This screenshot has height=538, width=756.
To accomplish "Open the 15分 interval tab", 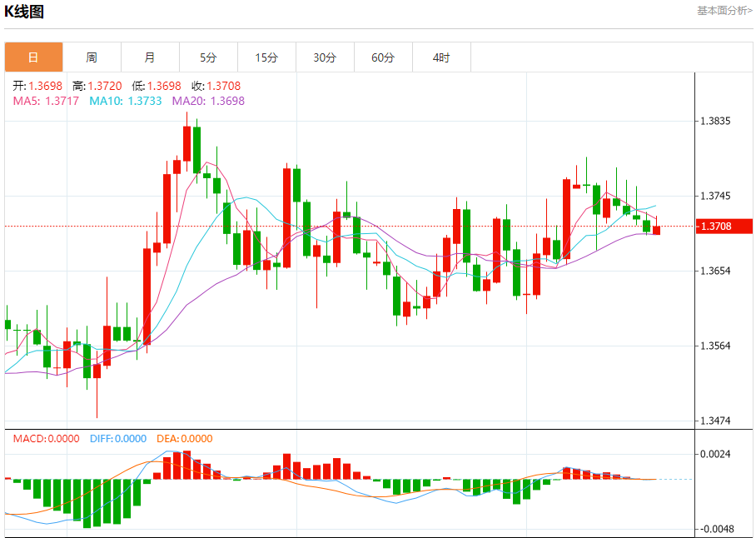I will coord(266,57).
